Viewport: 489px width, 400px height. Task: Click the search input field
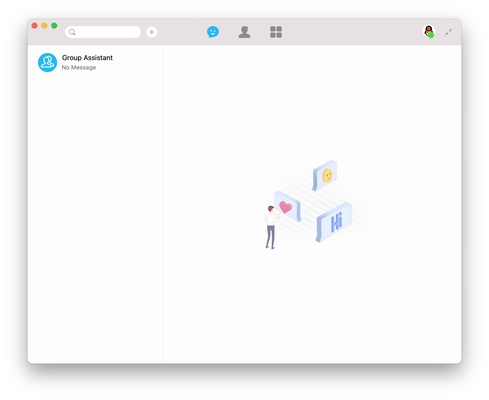(x=103, y=32)
